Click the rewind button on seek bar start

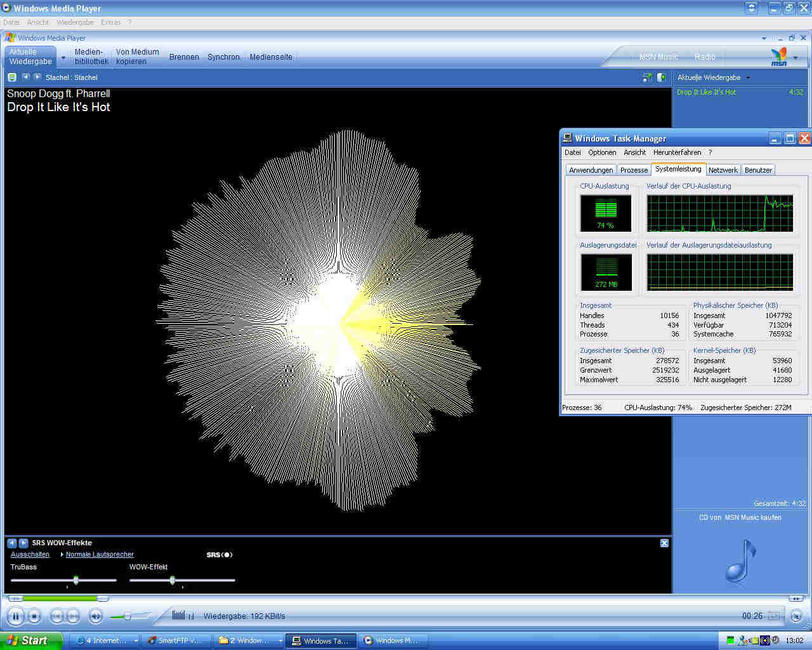pyautogui.click(x=15, y=598)
